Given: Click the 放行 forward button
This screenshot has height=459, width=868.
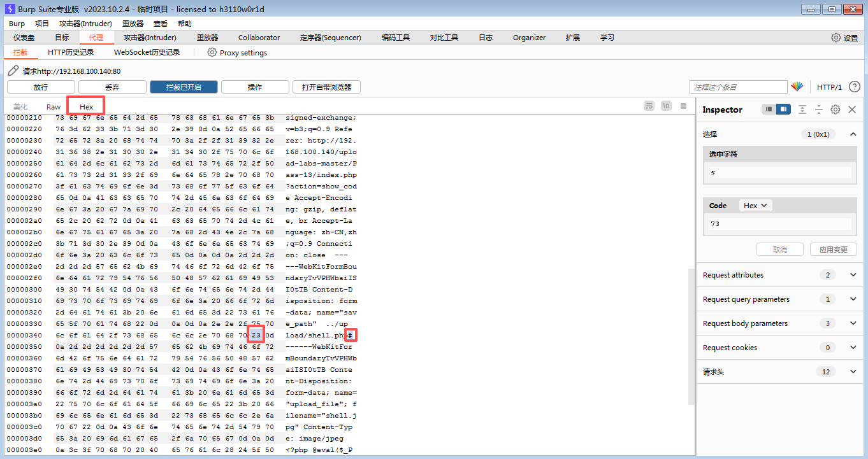Looking at the screenshot, I should click(41, 87).
